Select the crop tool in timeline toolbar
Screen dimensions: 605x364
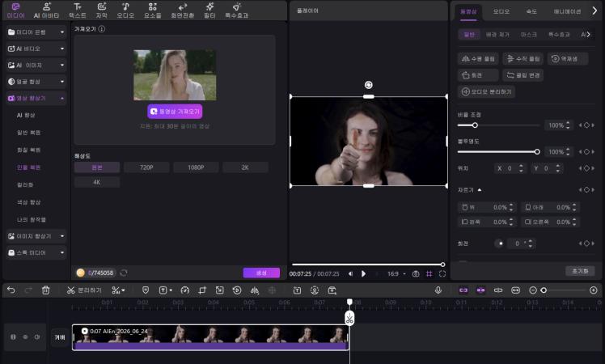click(202, 290)
